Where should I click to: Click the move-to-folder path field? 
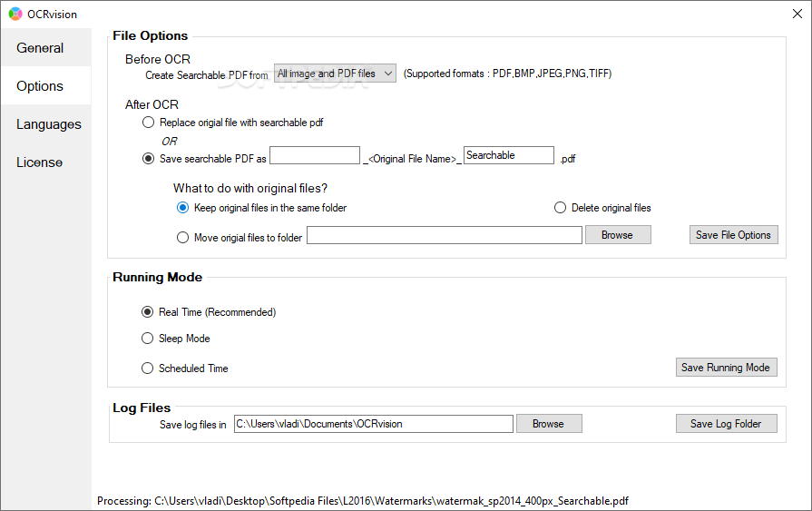pos(445,235)
